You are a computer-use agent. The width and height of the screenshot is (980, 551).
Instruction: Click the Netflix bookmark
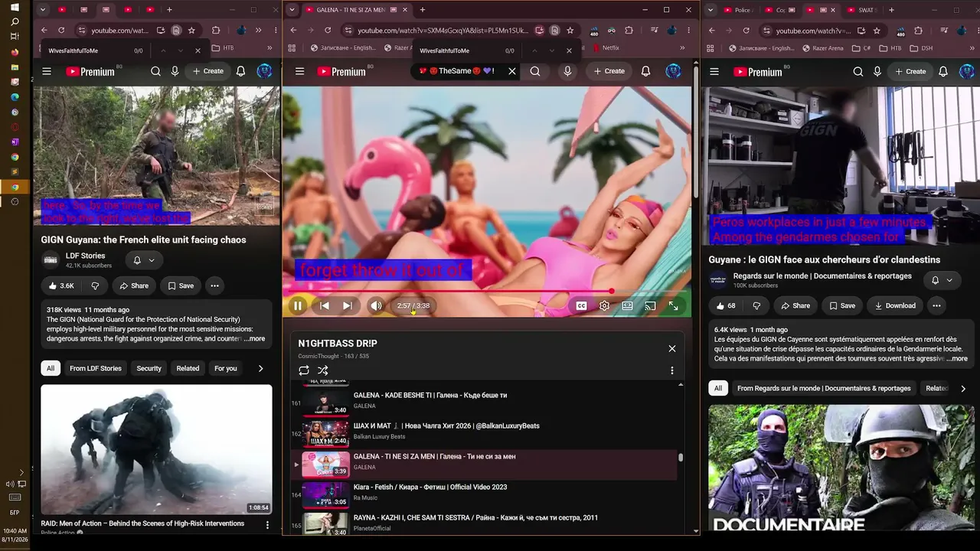point(606,47)
